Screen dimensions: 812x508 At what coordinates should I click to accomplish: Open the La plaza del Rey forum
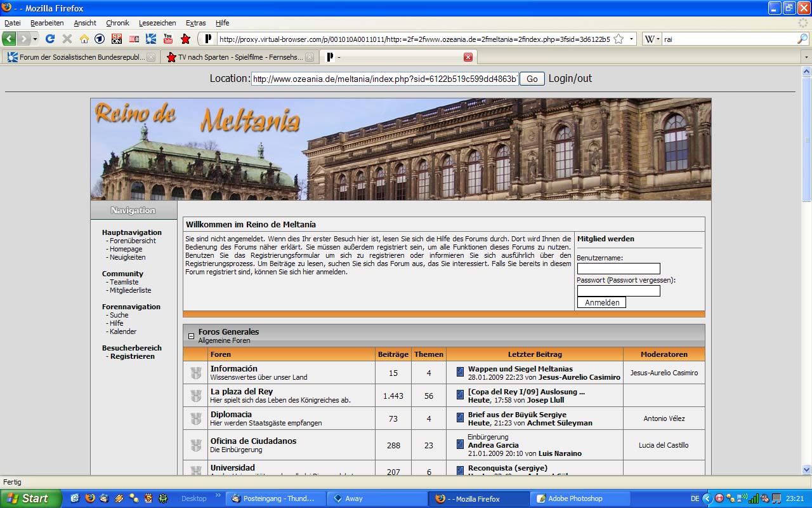pos(242,391)
